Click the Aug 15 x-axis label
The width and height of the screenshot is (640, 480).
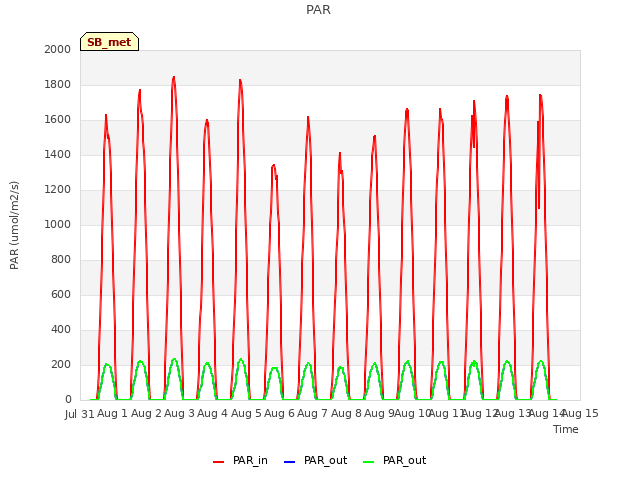(581, 414)
